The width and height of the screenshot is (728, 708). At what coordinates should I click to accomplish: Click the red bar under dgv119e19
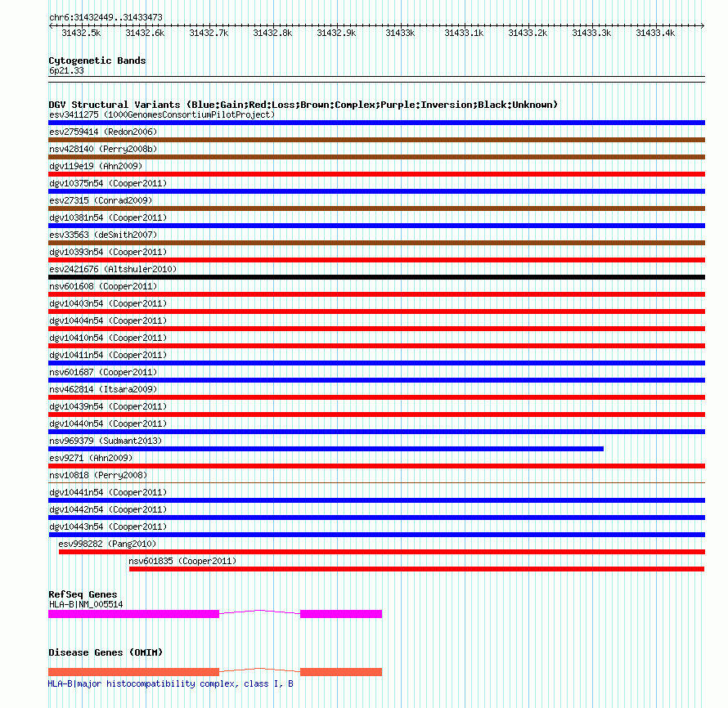376,174
